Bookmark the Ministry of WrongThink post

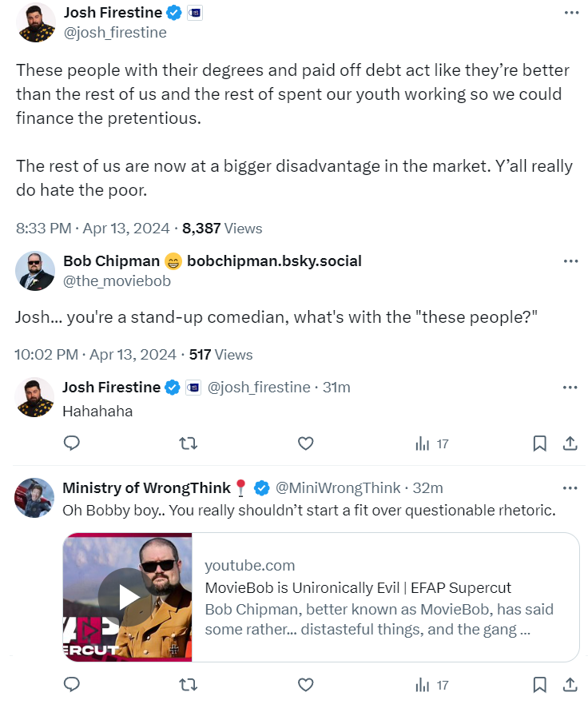(539, 685)
